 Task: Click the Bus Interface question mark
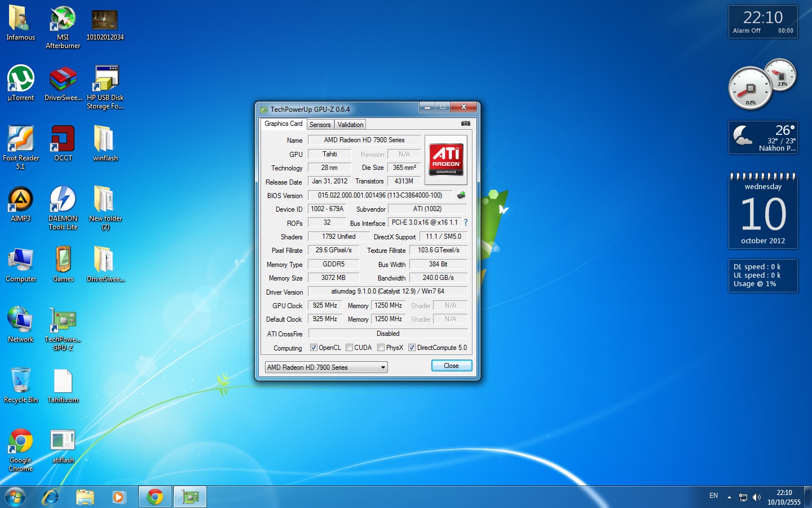[x=466, y=222]
